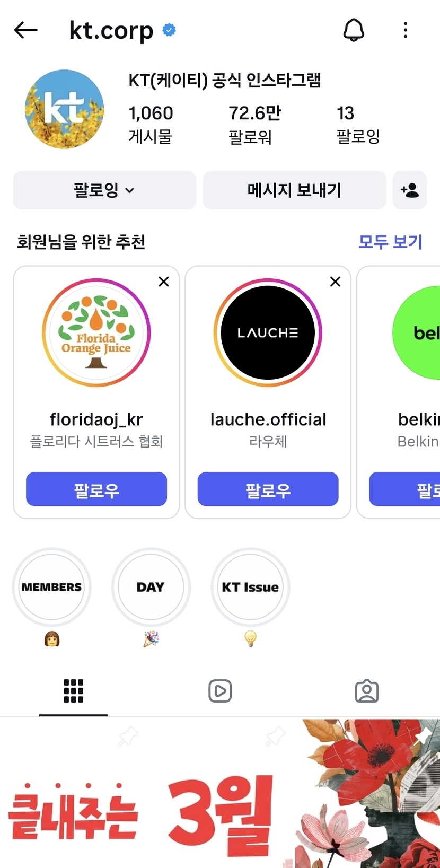View the 72.6만 followers list

coord(254,124)
